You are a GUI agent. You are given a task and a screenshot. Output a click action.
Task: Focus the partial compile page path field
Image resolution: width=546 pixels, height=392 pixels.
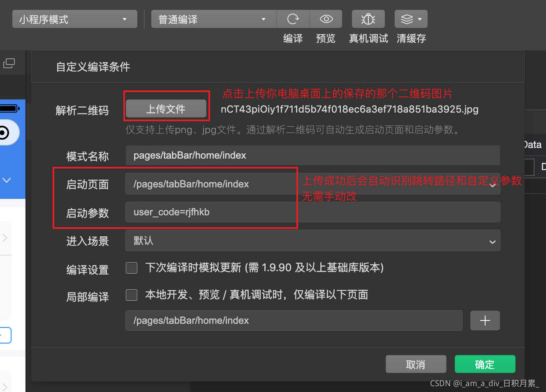click(294, 321)
